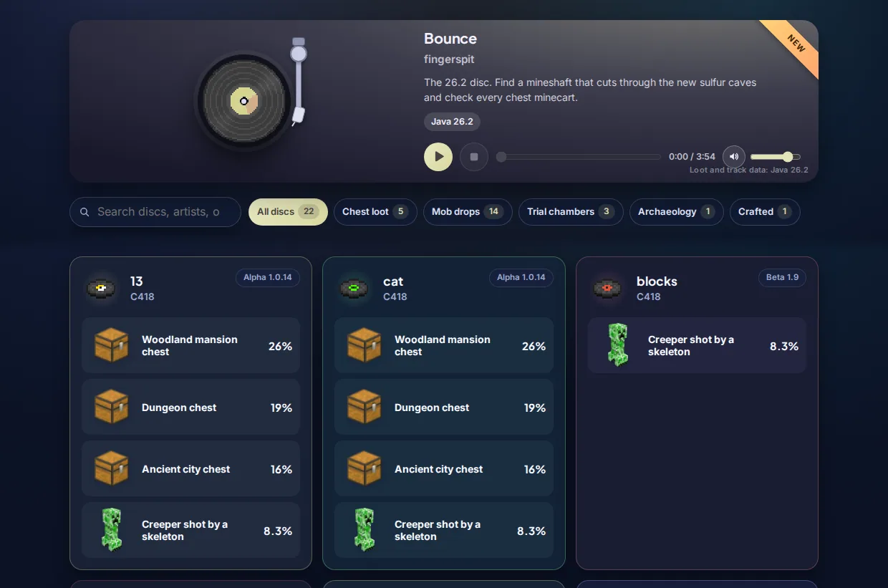Click C418 artist under the blocks title
This screenshot has height=588, width=888.
[649, 297]
